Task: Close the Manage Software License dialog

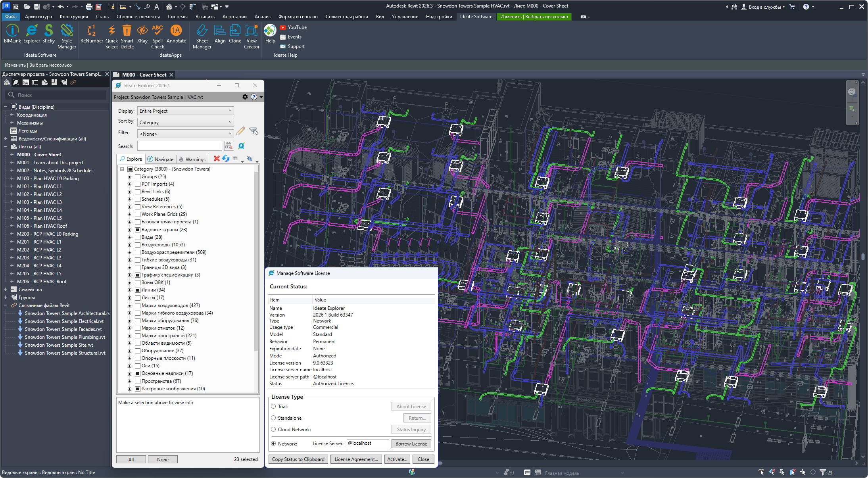Action: click(x=423, y=459)
